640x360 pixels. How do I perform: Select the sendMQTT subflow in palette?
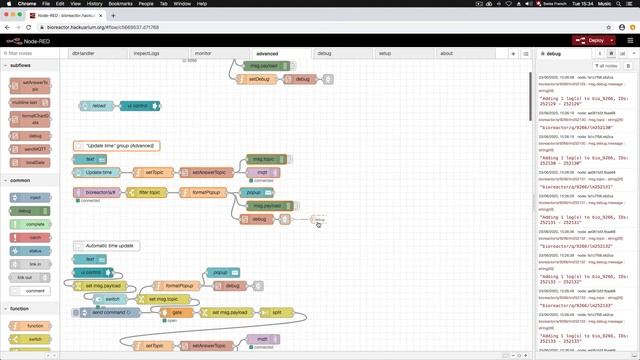30,149
